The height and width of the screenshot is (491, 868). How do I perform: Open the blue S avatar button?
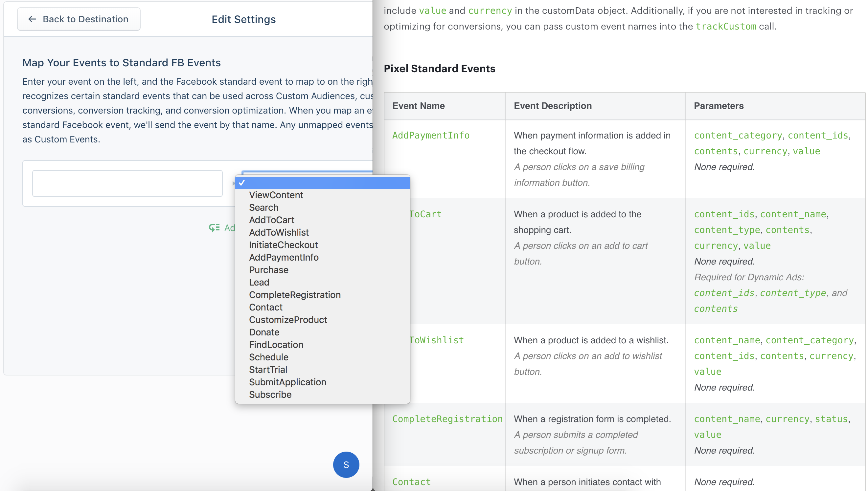point(346,464)
